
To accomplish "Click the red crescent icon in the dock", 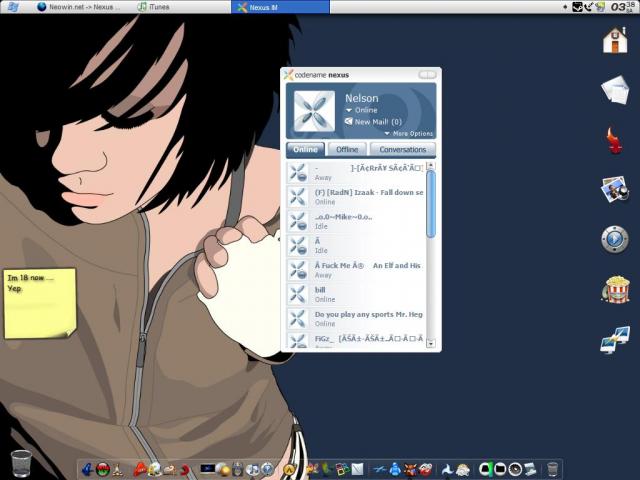I will pyautogui.click(x=185, y=470).
